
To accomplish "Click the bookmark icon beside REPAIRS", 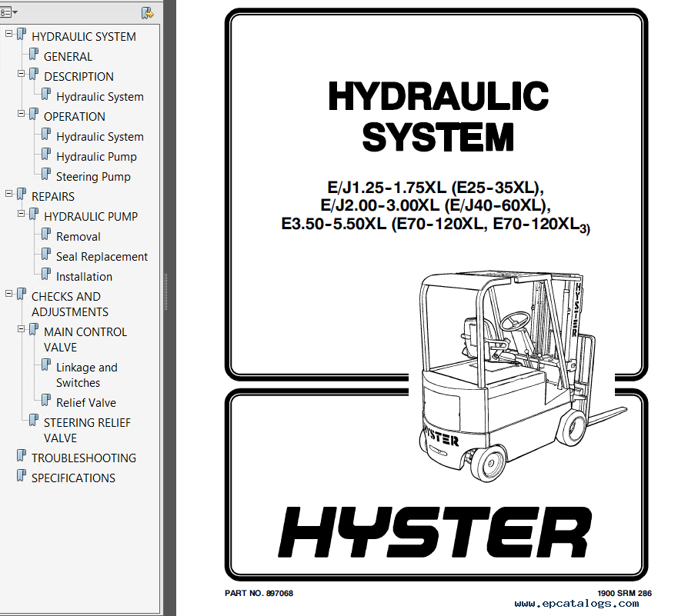I will (22, 195).
